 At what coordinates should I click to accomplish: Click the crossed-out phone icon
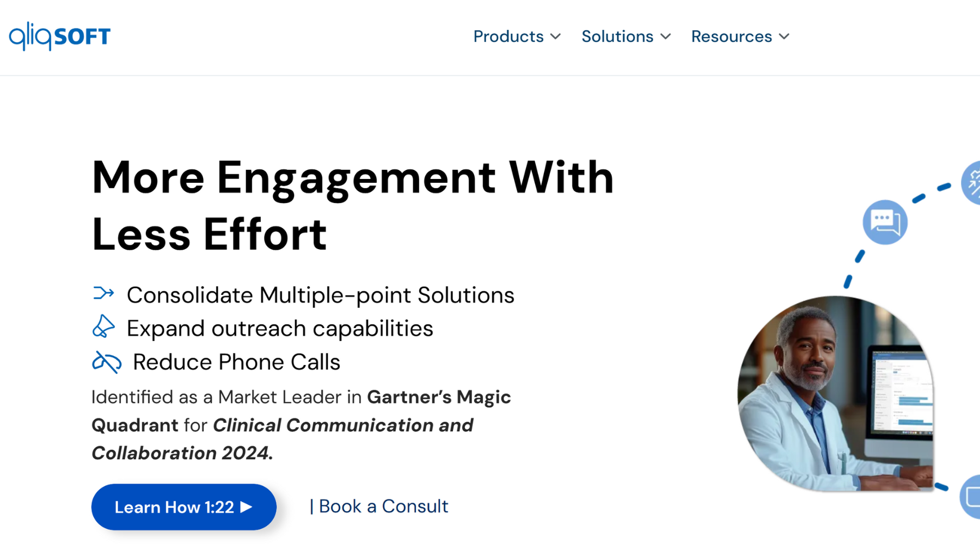[106, 362]
